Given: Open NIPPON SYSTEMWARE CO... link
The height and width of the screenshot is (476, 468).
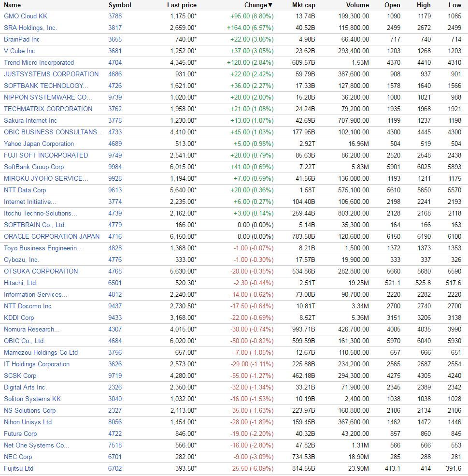Looking at the screenshot, I should pyautogui.click(x=48, y=98).
